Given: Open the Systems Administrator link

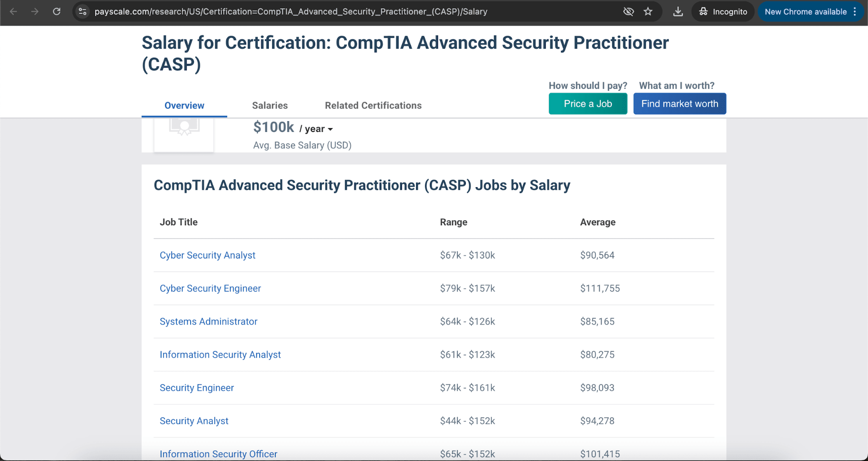Looking at the screenshot, I should coord(208,322).
